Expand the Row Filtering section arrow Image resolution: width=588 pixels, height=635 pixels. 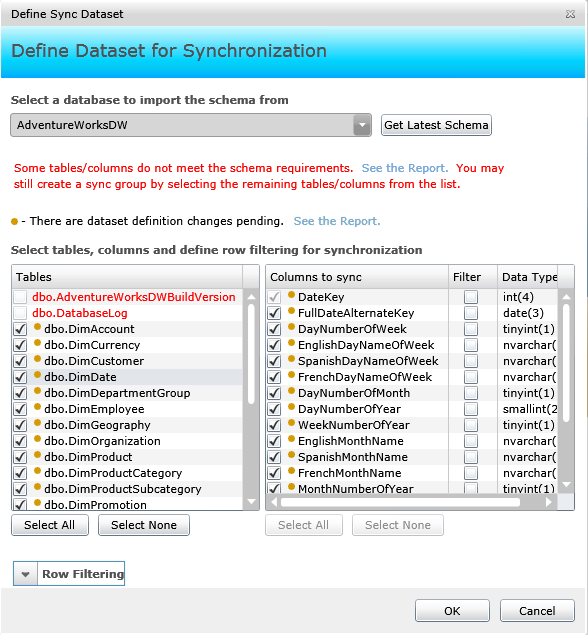[x=26, y=574]
